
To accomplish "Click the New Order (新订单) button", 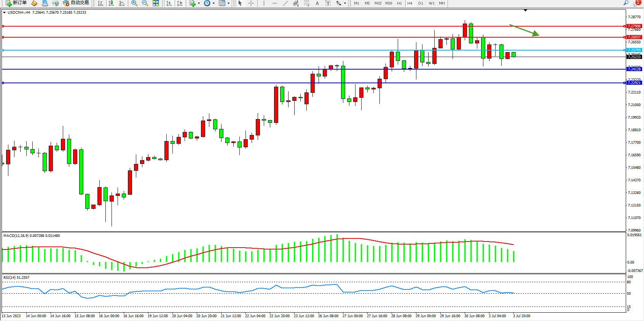I will click(16, 3).
